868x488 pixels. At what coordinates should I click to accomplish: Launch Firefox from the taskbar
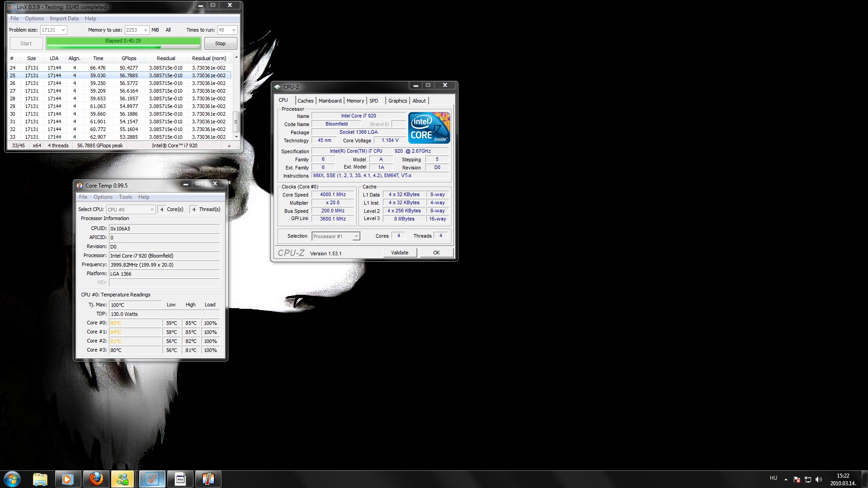(x=96, y=479)
